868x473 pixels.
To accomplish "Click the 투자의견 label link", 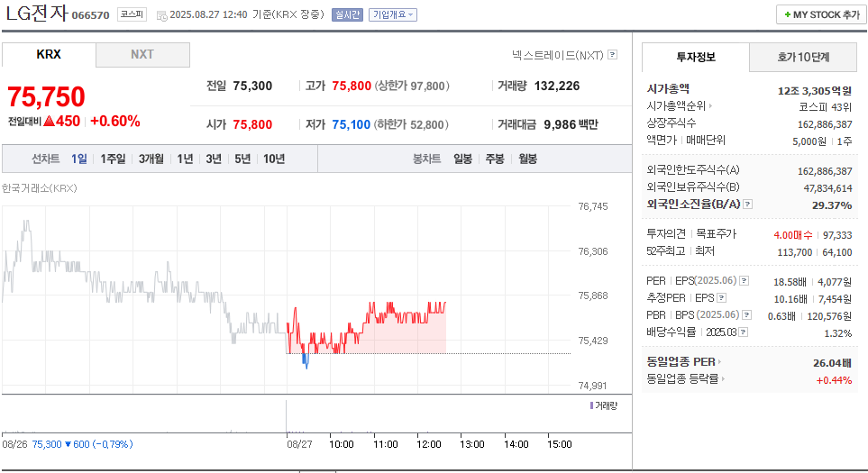I will click(666, 234).
